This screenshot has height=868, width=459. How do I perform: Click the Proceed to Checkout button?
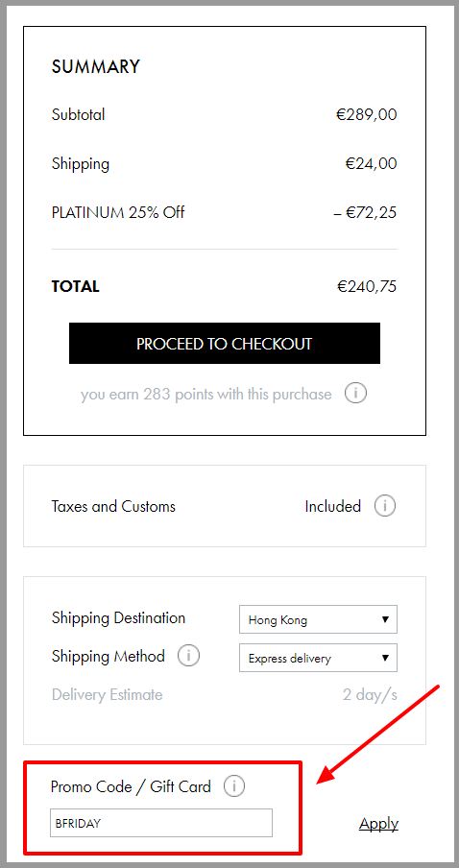tap(225, 343)
